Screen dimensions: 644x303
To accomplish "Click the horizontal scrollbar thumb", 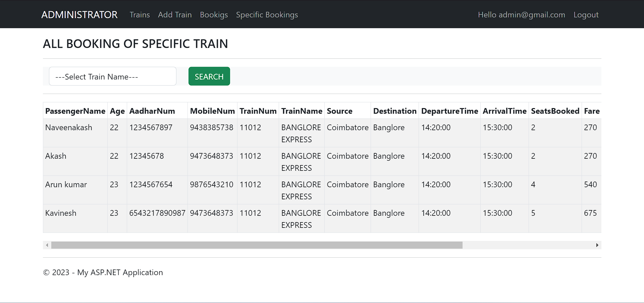I will [x=257, y=245].
